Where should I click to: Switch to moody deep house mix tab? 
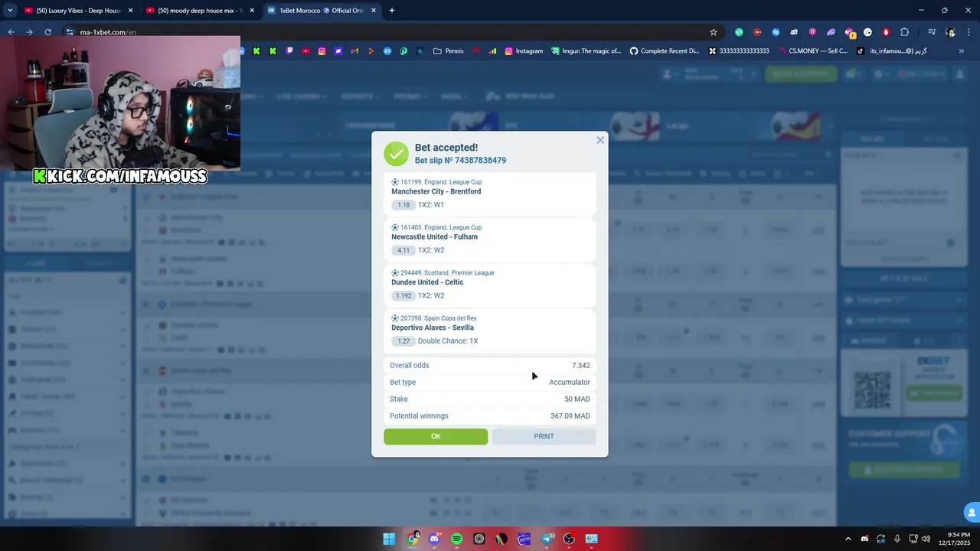pyautogui.click(x=200, y=11)
